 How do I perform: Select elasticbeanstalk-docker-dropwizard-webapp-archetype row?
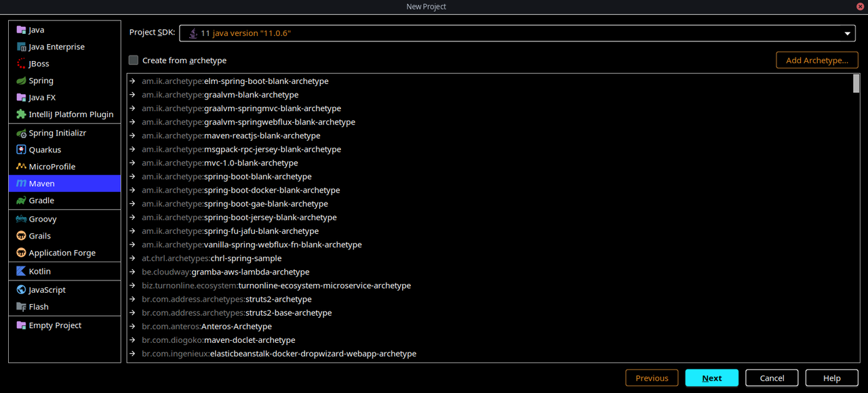coord(489,354)
